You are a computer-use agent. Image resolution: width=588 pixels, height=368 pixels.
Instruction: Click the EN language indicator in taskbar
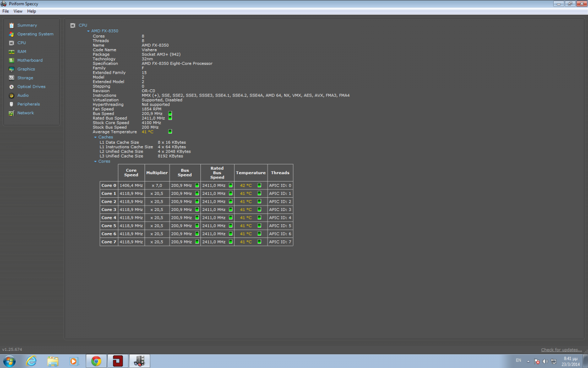[518, 361]
